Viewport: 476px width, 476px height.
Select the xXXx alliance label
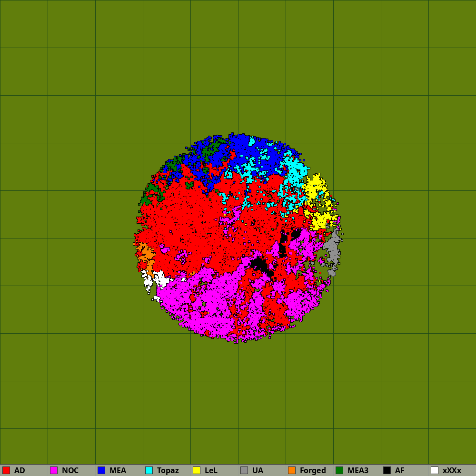tap(452, 471)
